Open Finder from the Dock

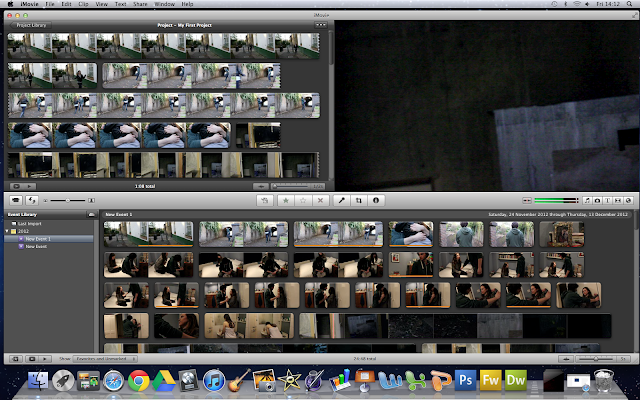38,380
